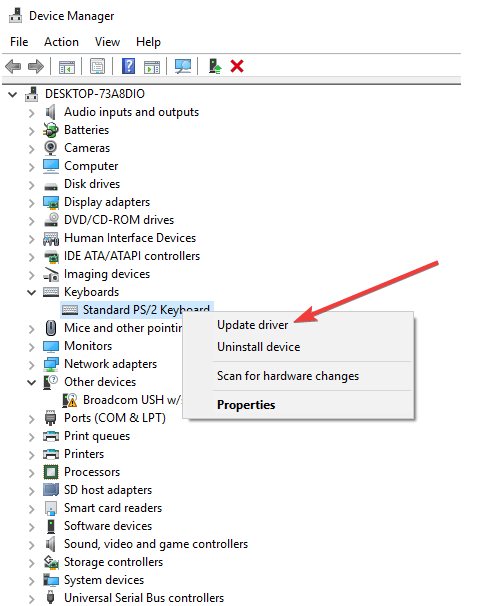The image size is (480, 606).
Task: Select the IDE ATA/ATAPI controllers label
Action: tap(132, 256)
